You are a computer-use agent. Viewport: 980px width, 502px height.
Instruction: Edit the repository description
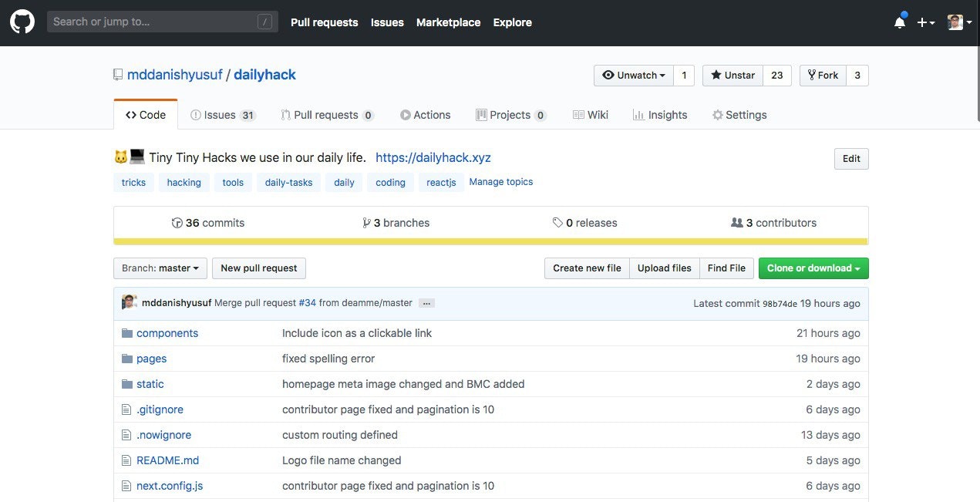pos(851,158)
